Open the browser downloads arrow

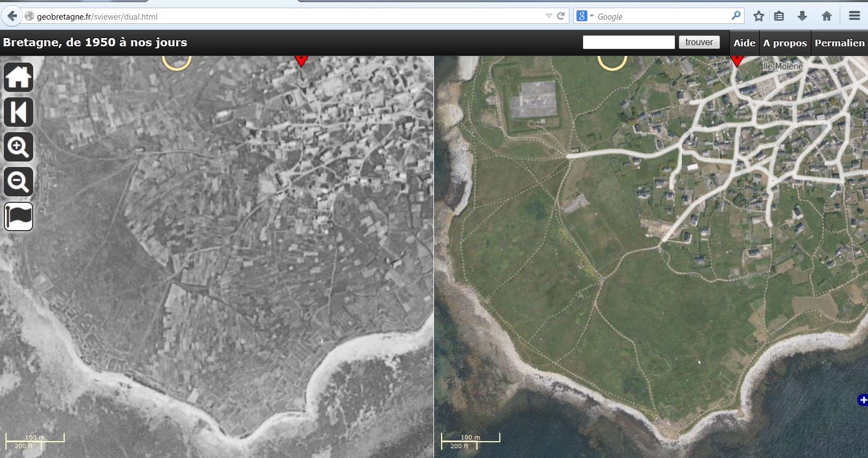tap(802, 16)
